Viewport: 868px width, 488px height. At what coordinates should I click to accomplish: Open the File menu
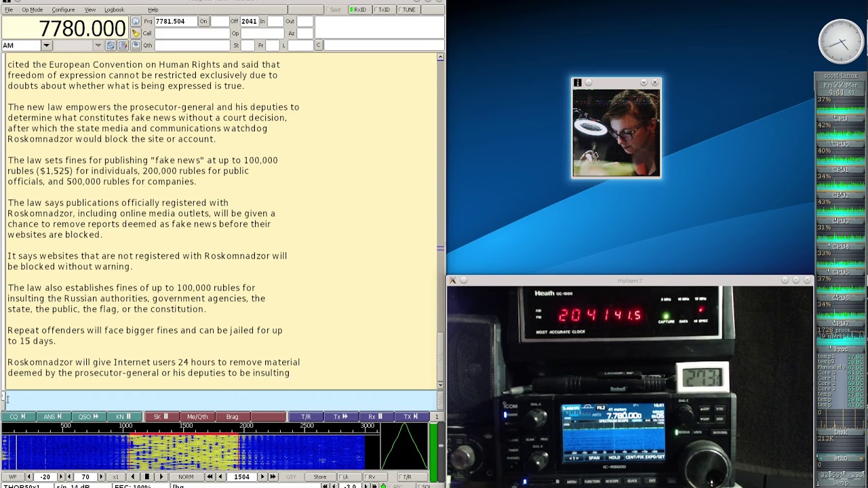click(9, 9)
